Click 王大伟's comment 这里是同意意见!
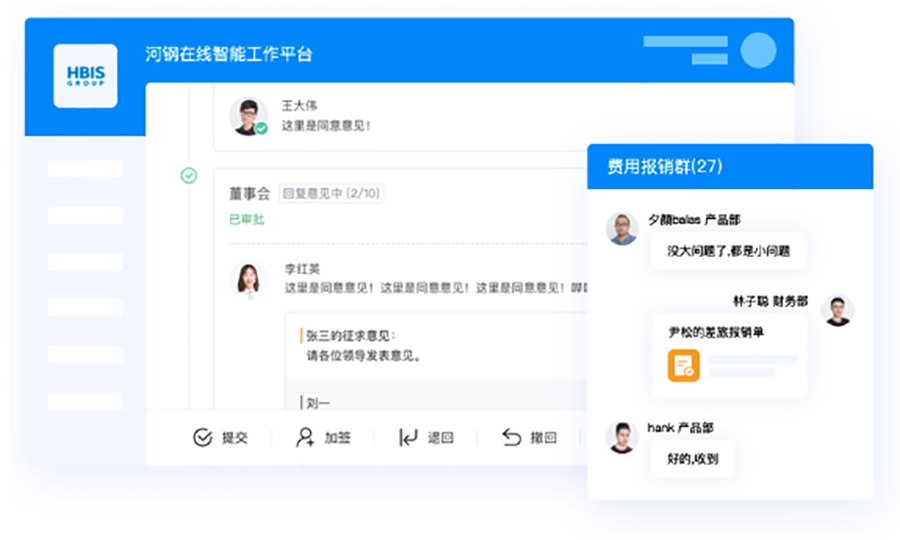 click(x=325, y=126)
